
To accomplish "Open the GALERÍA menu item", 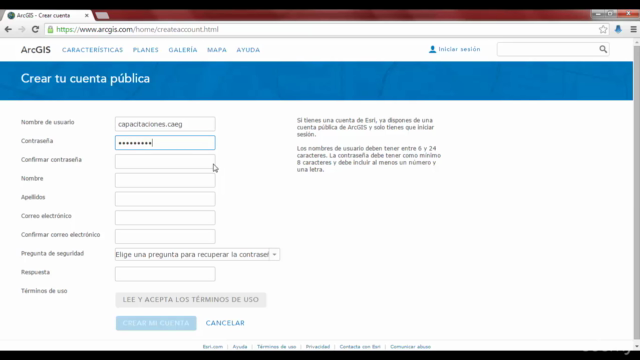I will point(183,50).
